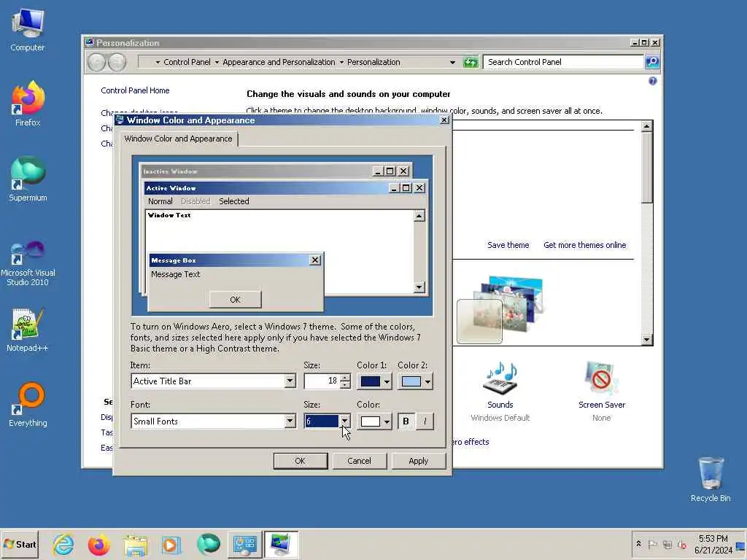Screen dimensions: 747x560
Task: Click the Selected menu item in preview
Action: [234, 201]
